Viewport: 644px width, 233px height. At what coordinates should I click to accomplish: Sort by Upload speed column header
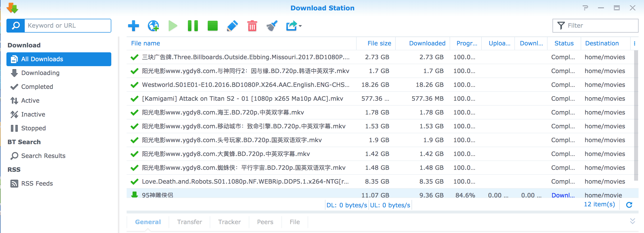click(x=498, y=43)
